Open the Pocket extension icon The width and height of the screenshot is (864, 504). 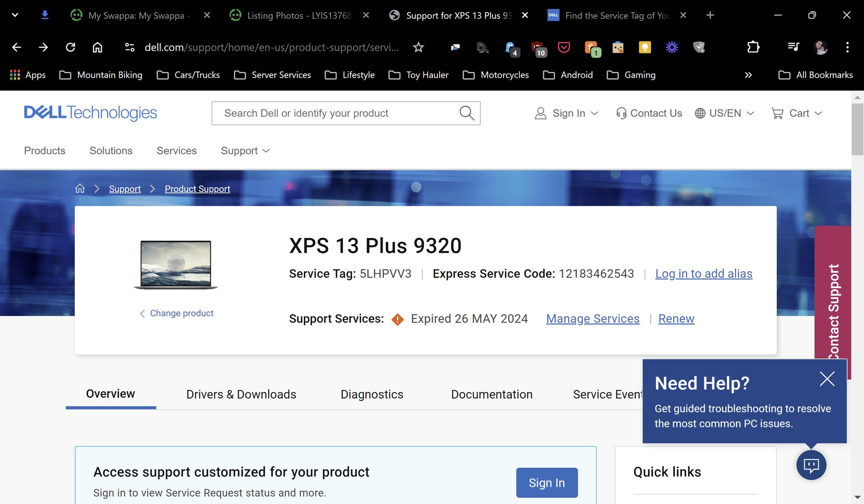pos(564,47)
